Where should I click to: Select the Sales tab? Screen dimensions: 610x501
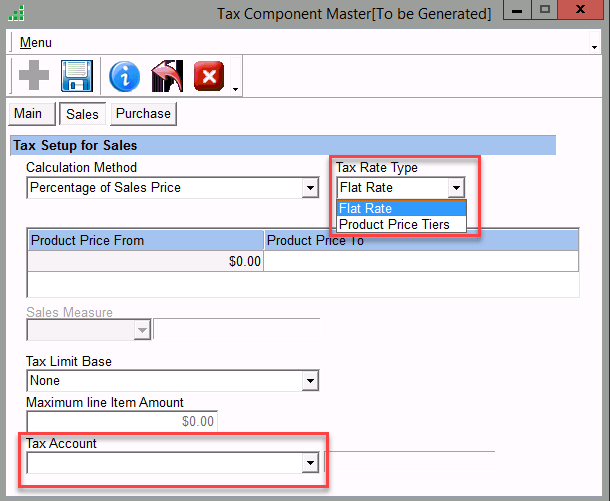[82, 114]
